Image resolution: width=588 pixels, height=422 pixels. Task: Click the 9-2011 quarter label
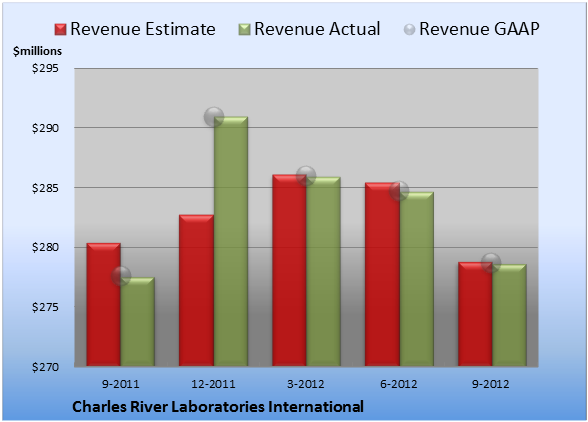(121, 384)
